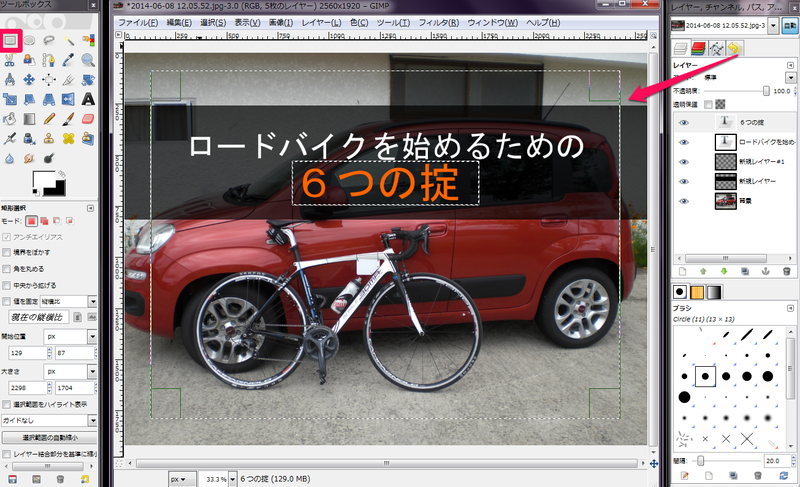The width and height of the screenshot is (800, 487).
Task: Select the Move tool
Action: pyautogui.click(x=29, y=80)
